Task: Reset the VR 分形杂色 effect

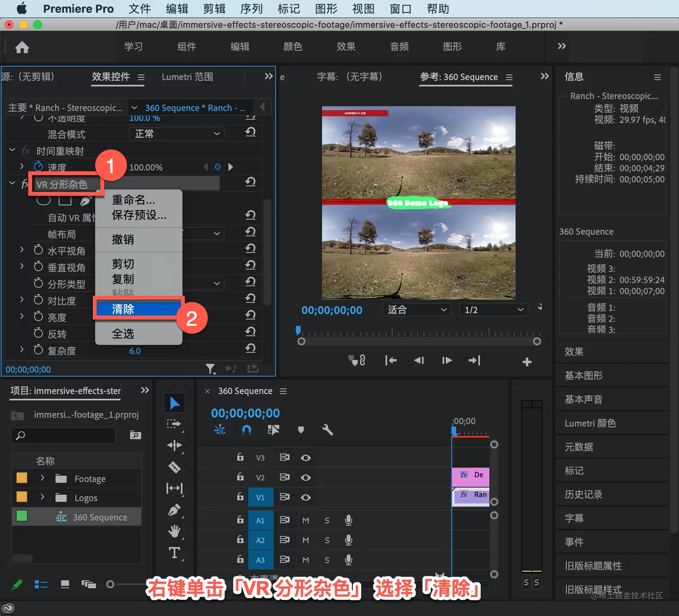Action: [x=251, y=182]
